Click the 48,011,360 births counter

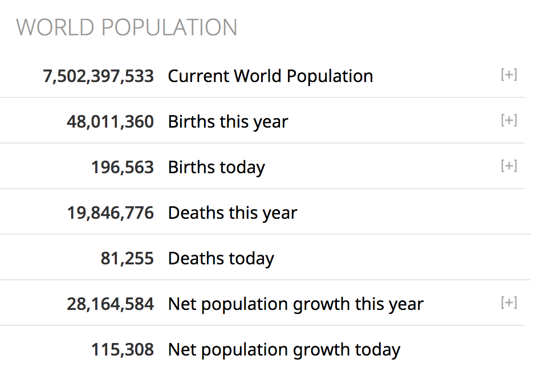click(x=110, y=122)
